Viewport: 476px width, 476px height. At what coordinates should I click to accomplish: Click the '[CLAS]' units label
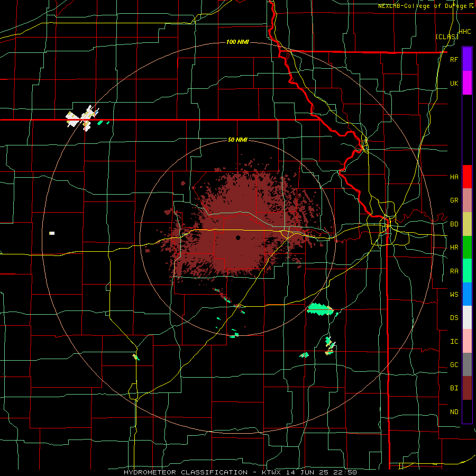click(446, 36)
